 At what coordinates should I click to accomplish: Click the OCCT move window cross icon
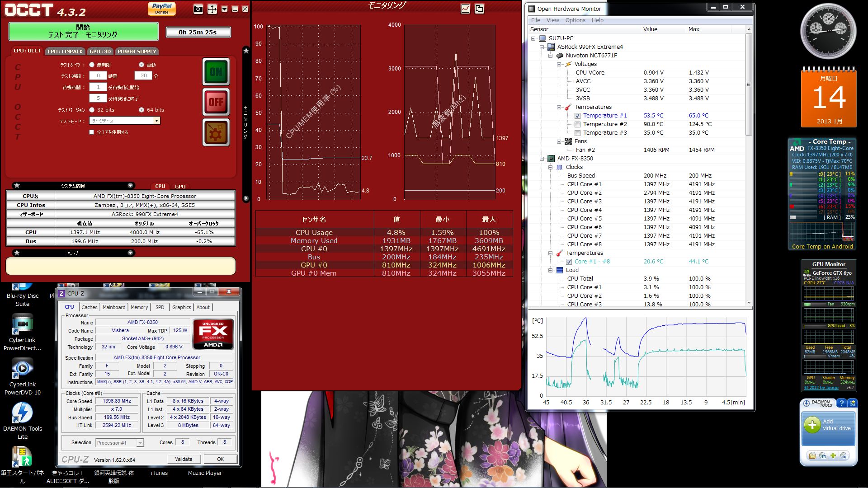coord(212,9)
